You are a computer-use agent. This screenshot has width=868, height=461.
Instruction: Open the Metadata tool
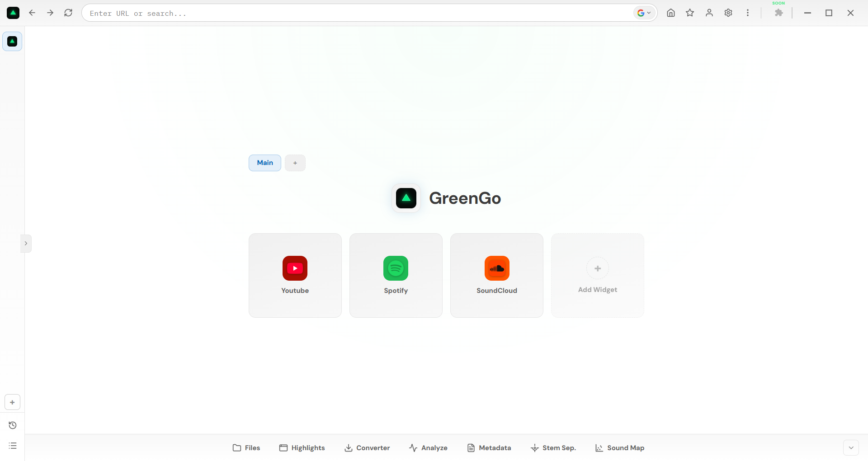(x=489, y=448)
